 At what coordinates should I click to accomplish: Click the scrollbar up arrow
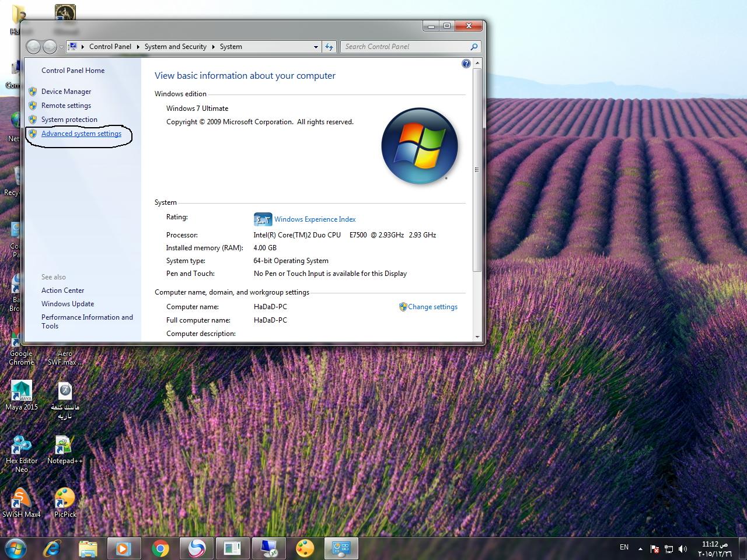click(477, 63)
